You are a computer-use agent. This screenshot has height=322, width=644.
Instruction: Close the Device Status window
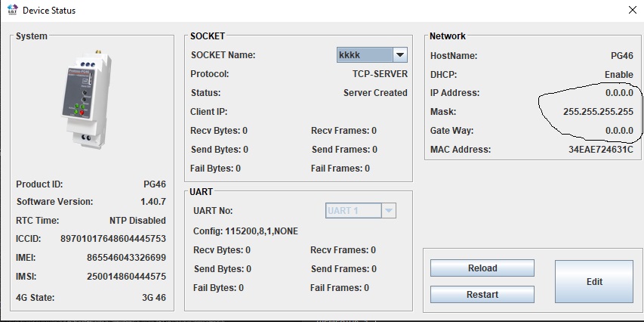tap(631, 11)
